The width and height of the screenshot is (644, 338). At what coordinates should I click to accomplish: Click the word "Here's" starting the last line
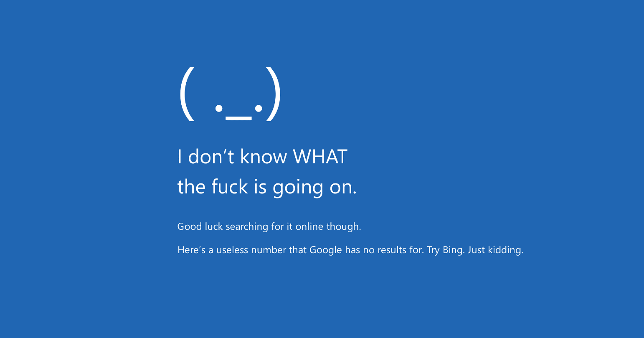point(192,250)
